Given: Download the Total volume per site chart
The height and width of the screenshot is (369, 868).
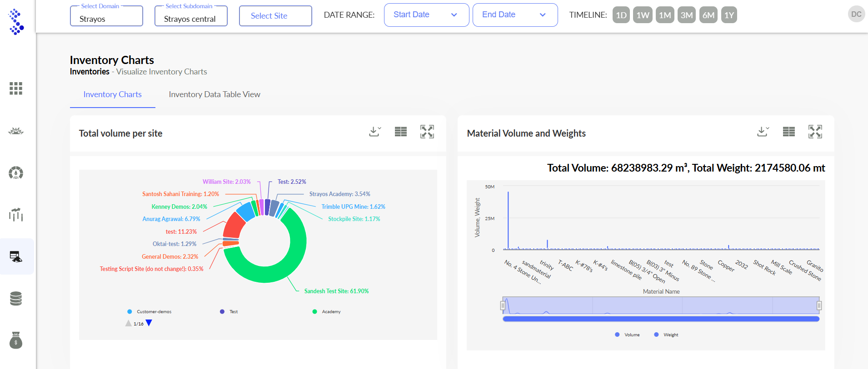Looking at the screenshot, I should click(375, 132).
